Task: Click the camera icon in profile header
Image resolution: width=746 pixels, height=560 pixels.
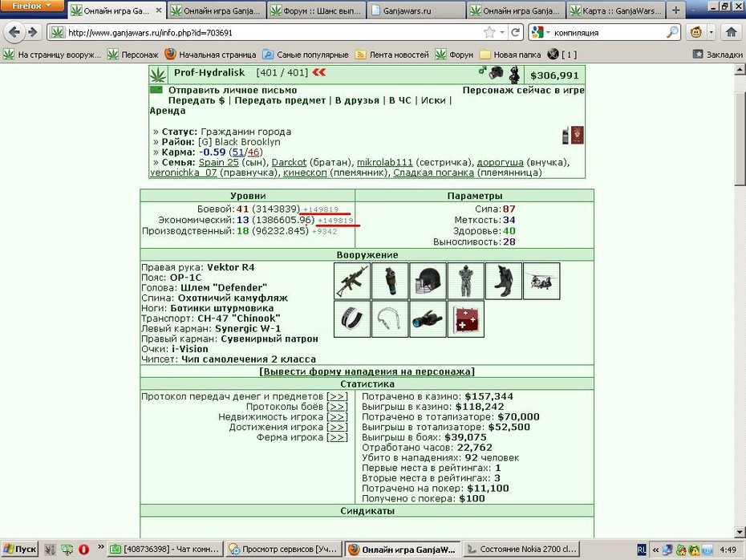Action: click(x=497, y=73)
